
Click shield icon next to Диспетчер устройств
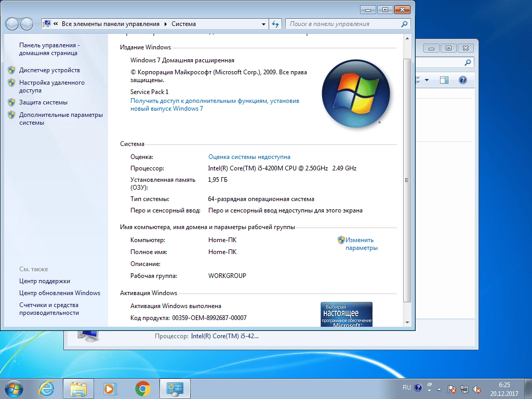click(x=11, y=70)
